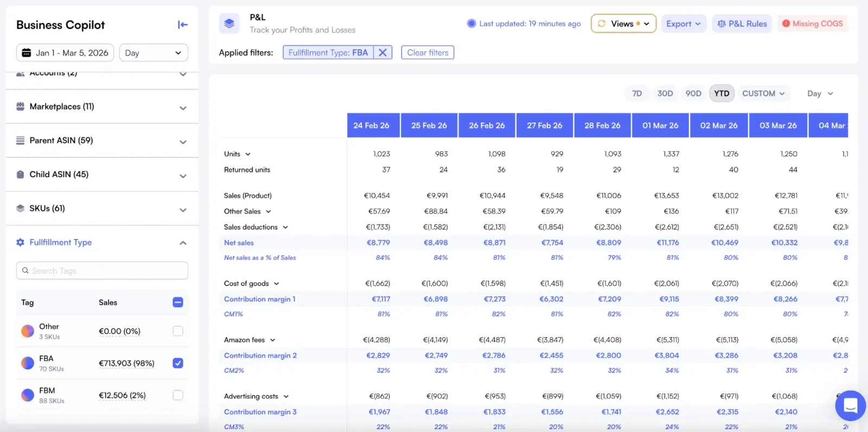Click the P&L layers icon
Viewport: 868px width, 432px height.
coord(229,23)
